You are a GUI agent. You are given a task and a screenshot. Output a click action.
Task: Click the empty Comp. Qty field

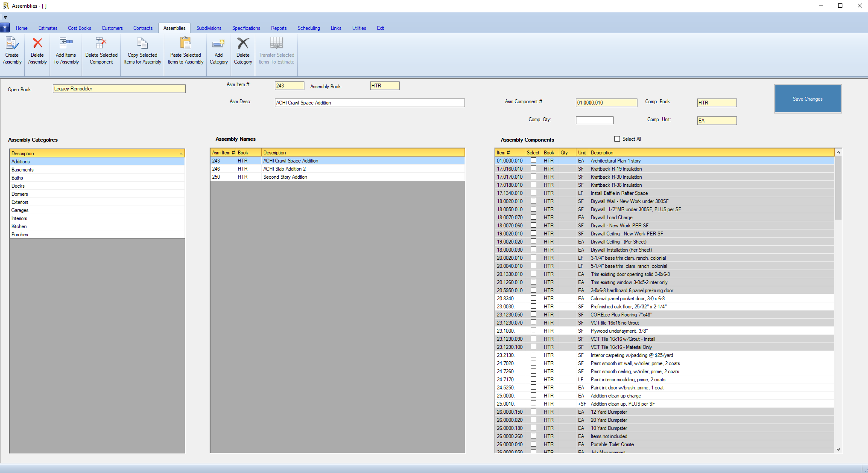click(594, 120)
